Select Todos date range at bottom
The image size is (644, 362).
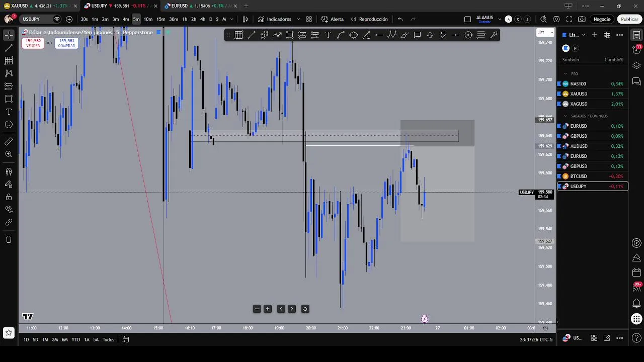(x=108, y=340)
